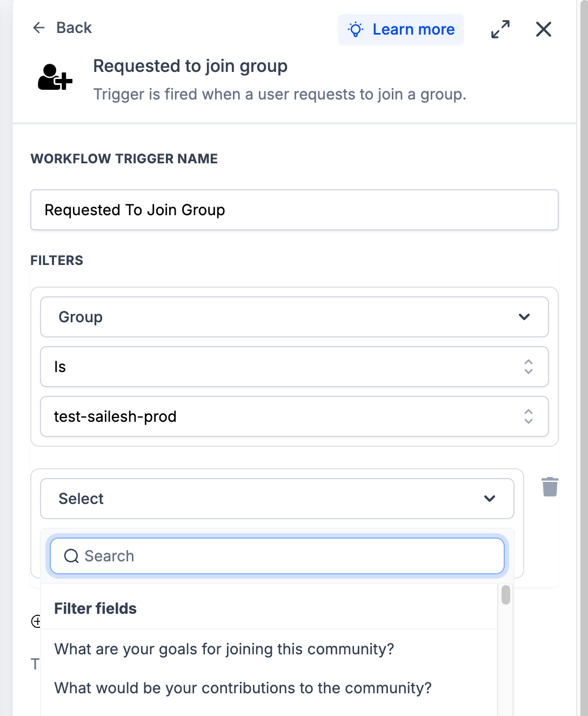Click the magnifier icon in the search box

71,556
